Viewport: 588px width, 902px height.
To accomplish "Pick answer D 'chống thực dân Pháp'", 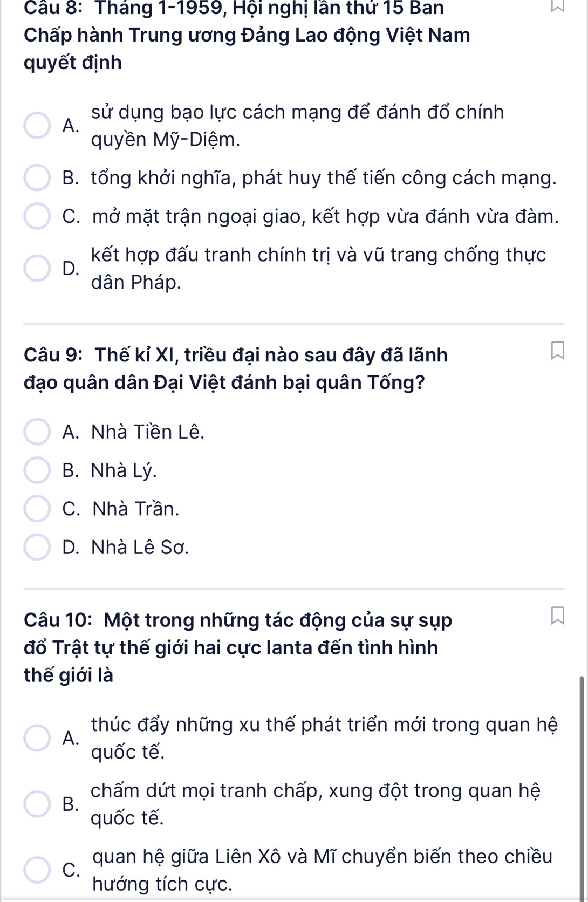I will click(x=37, y=268).
